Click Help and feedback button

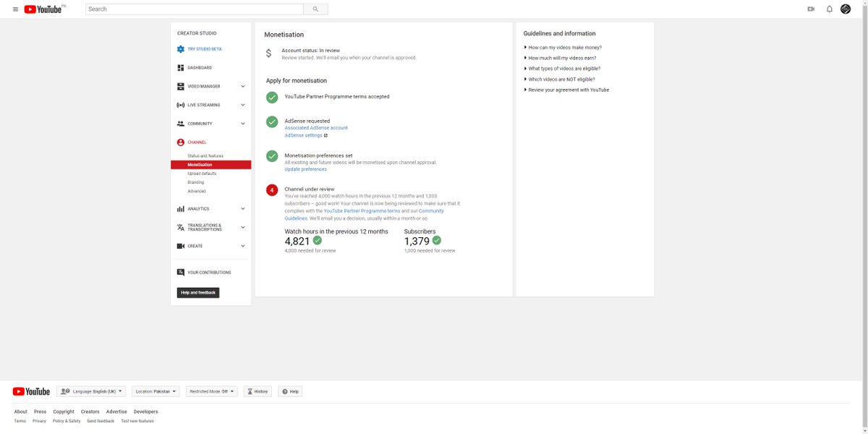point(198,293)
